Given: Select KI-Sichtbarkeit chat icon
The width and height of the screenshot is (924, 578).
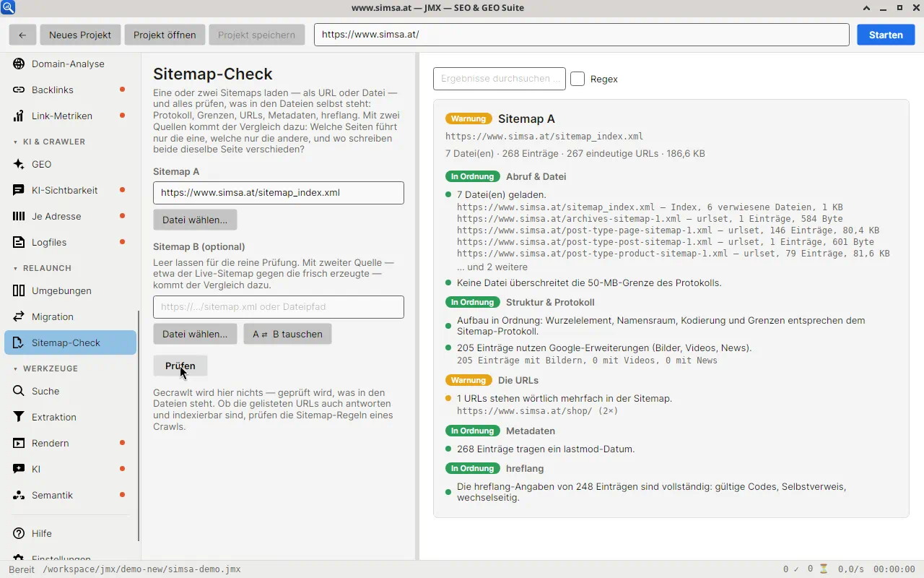Looking at the screenshot, I should (19, 190).
